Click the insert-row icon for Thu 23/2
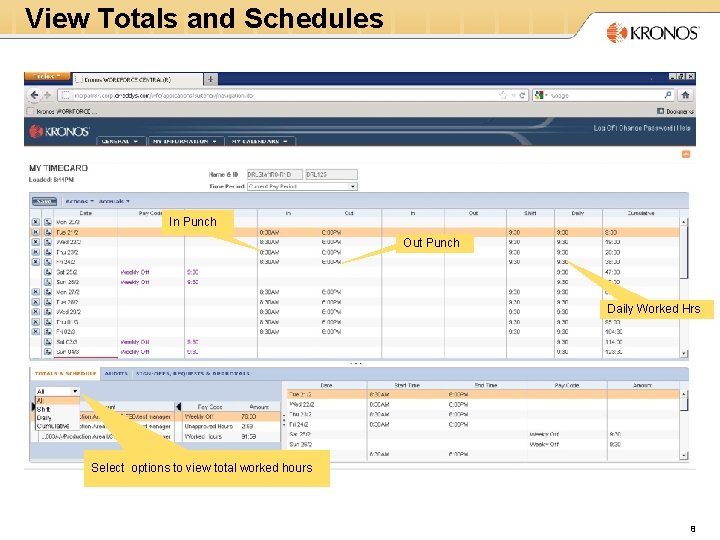Image resolution: width=720 pixels, height=540 pixels. (48, 252)
